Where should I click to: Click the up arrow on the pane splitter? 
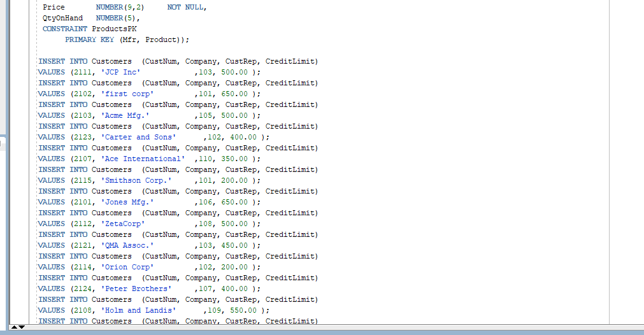tap(14, 327)
